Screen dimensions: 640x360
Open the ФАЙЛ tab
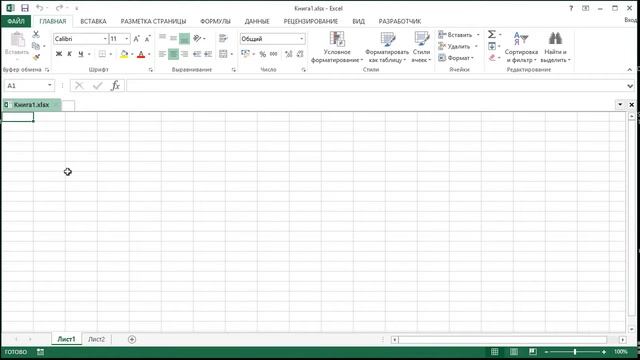click(16, 21)
